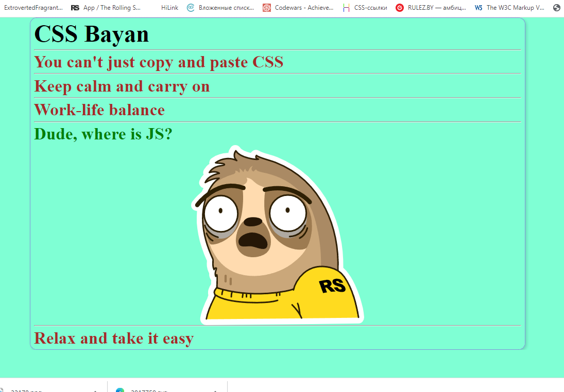Screen dimensions: 564x392
Task: Click the RS logo icon in bookmarks bar
Action: click(x=75, y=8)
